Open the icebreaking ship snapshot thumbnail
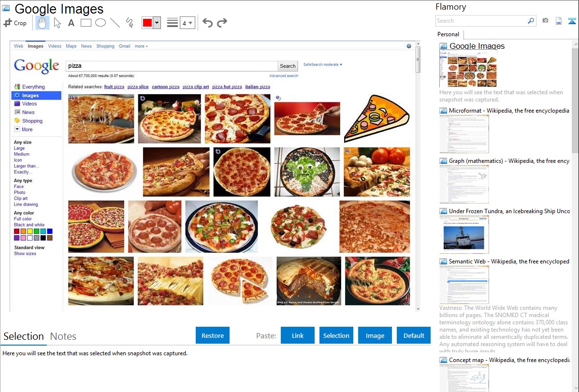Image resolution: width=579 pixels, height=392 pixels. click(x=464, y=234)
